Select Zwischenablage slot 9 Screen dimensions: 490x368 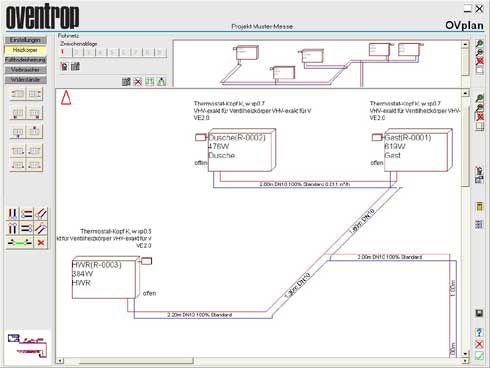160,52
